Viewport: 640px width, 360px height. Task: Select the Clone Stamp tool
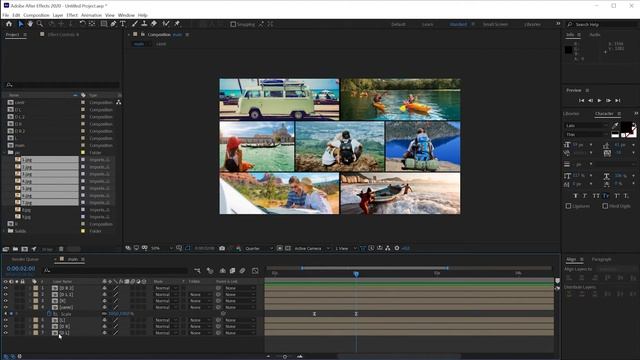pos(144,24)
